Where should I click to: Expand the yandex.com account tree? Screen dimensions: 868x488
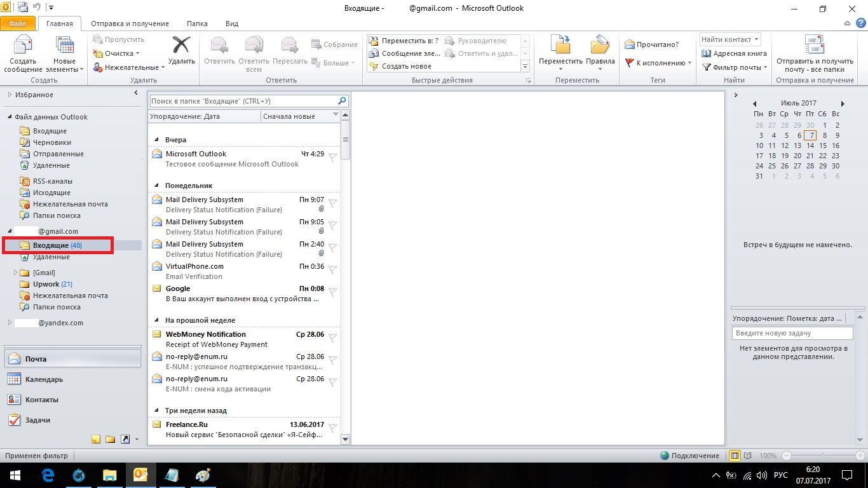[x=10, y=323]
